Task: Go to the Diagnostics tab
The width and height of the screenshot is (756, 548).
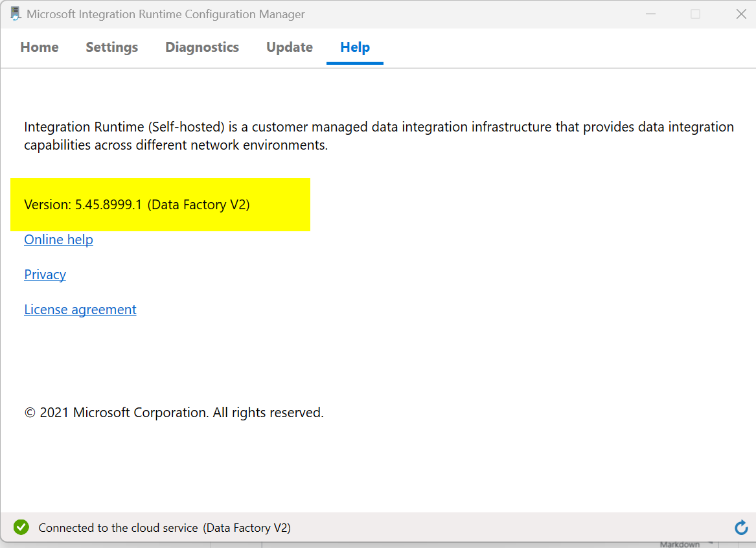Action: 202,47
